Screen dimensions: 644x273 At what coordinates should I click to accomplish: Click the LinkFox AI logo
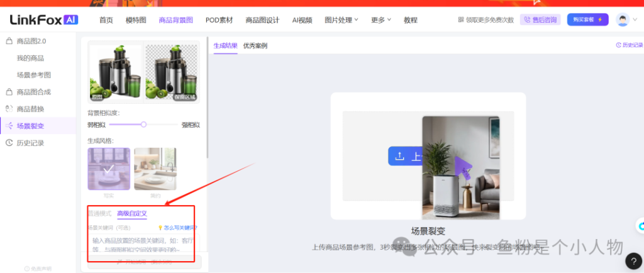click(44, 19)
